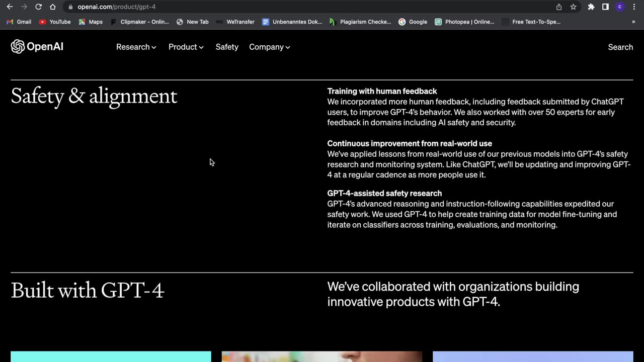Click GPT-4-assisted safety research heading
Viewport: 644px width, 362px height.
(384, 193)
